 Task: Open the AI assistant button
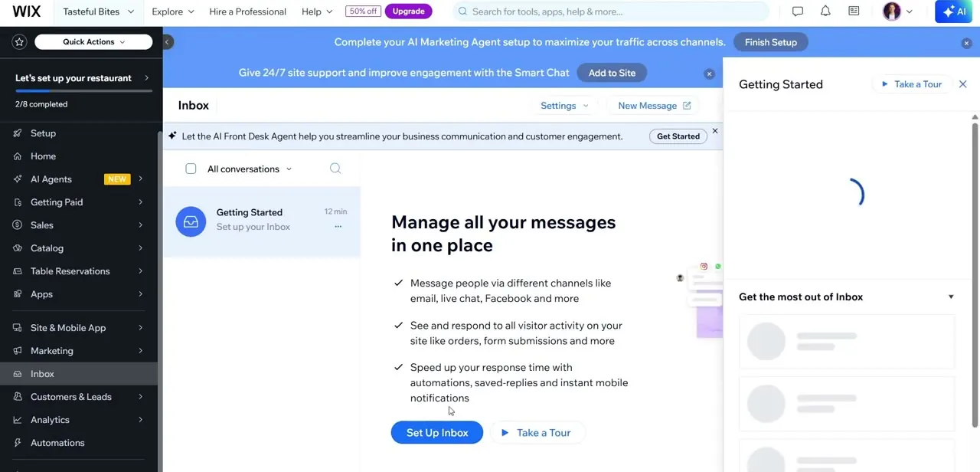pos(953,11)
